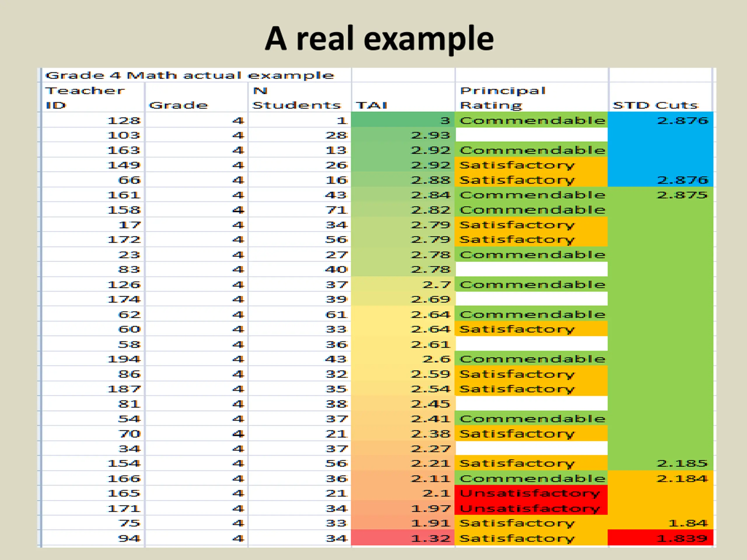
Task: Select TAI value 2.7
Action: [x=403, y=284]
